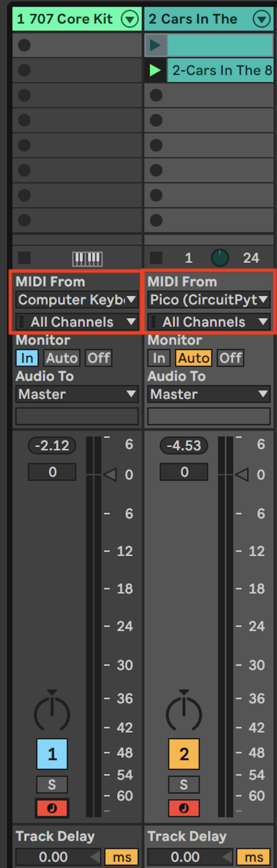
Task: Launch the 2-Cars In The 8 clip
Action: 155,71
